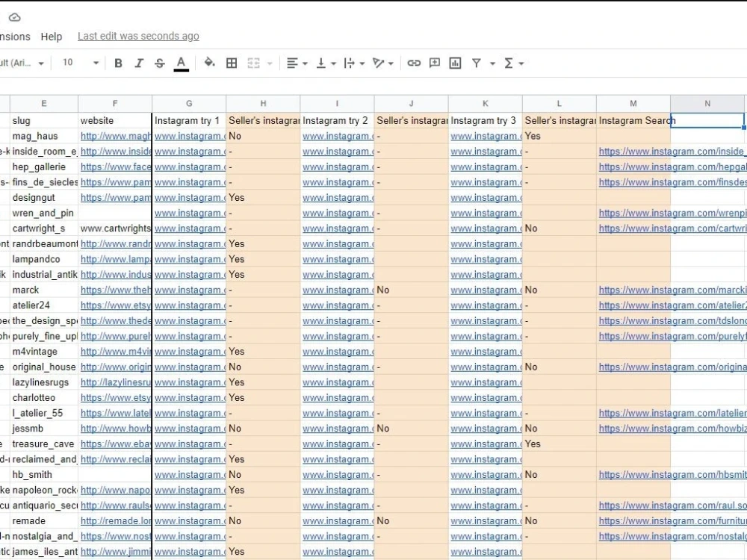Open text wrapping options
Screen dimensions: 747x560
[x=349, y=63]
